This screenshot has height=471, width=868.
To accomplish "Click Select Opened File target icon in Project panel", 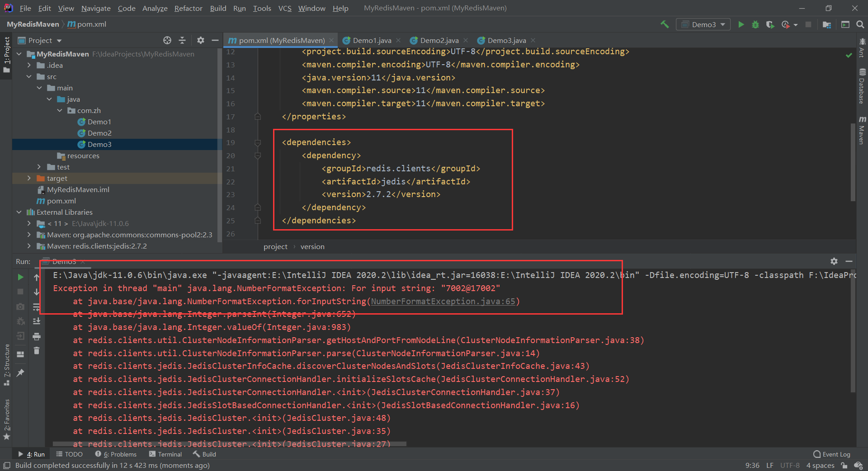I will click(x=167, y=40).
